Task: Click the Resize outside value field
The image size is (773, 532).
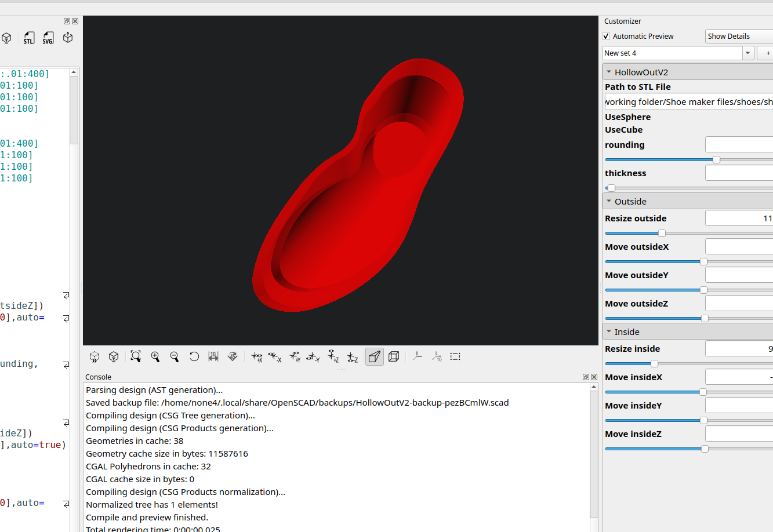Action: coord(739,218)
